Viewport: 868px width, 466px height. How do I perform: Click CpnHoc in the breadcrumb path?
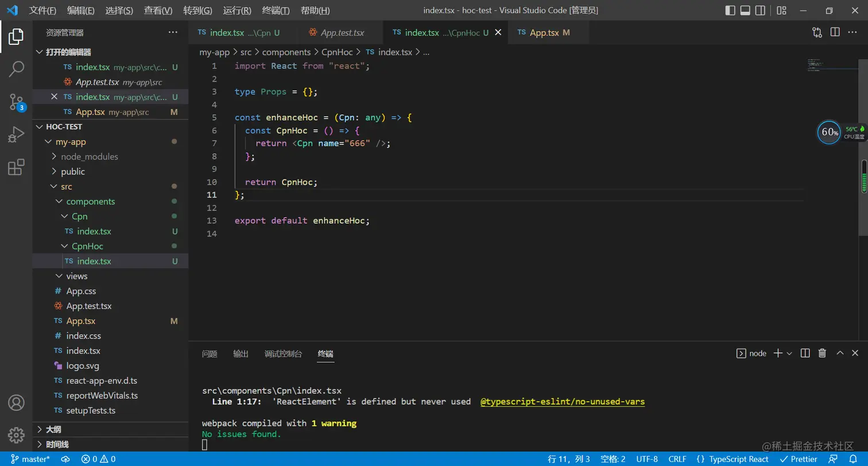click(x=337, y=52)
